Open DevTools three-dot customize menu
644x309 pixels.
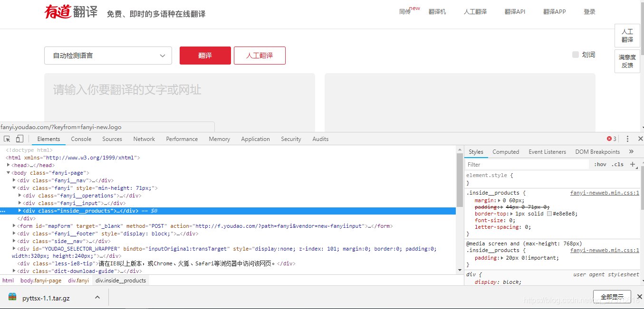(627, 139)
